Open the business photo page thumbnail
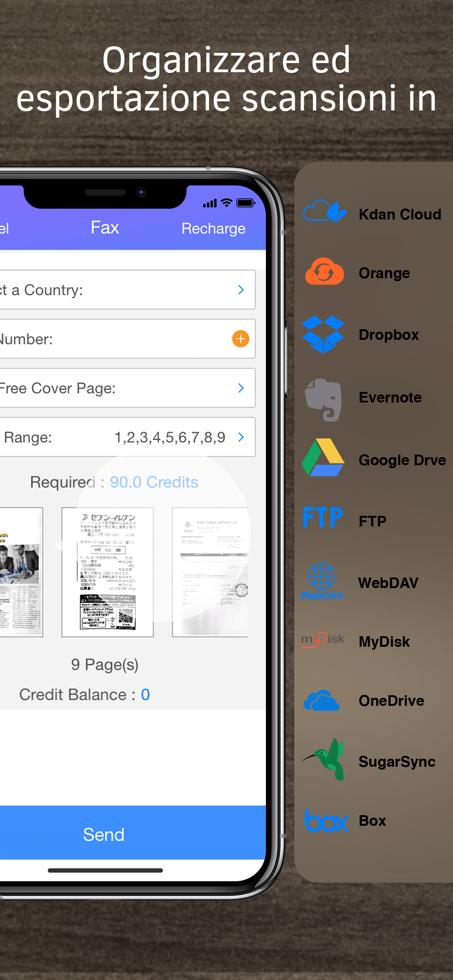Screen dimensions: 453x980 point(21,572)
